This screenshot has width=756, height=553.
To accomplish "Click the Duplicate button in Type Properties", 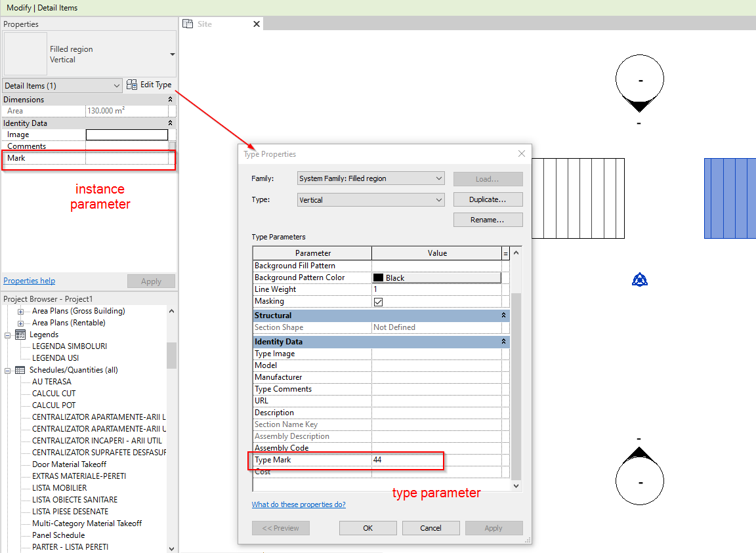I will coord(488,199).
